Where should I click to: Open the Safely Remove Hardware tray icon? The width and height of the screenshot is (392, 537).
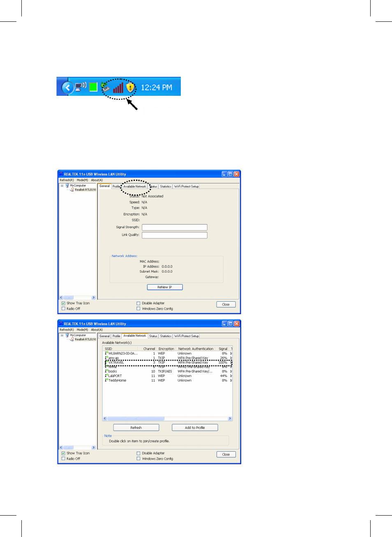(x=106, y=87)
